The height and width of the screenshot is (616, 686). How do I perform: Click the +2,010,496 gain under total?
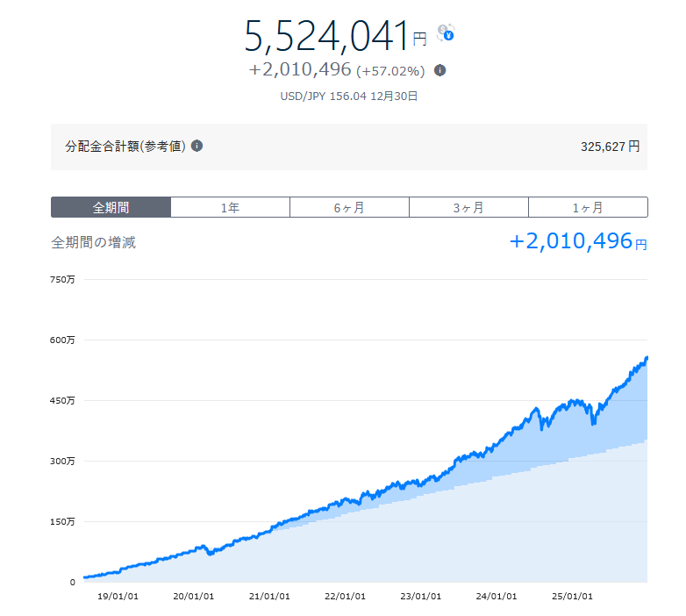(x=300, y=70)
